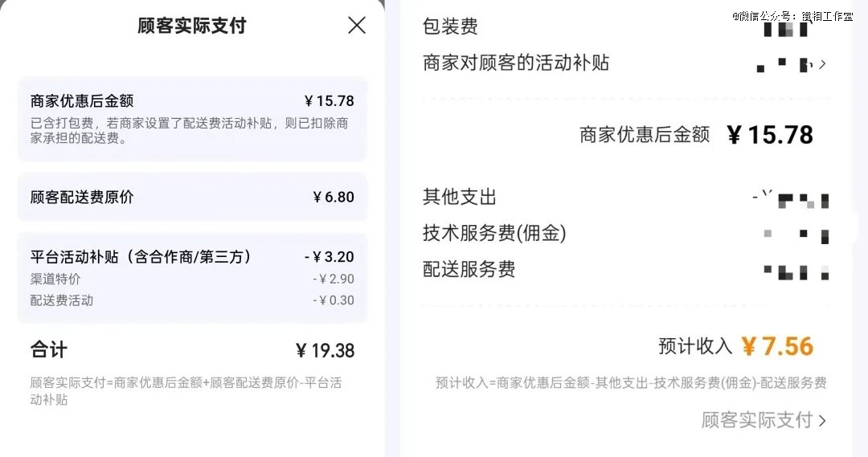Click the ¥19.38 total amount
This screenshot has height=457, width=868.
[325, 351]
